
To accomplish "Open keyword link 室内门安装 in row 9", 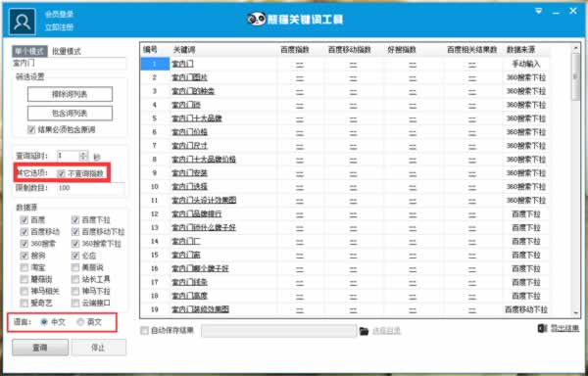I will (x=189, y=173).
